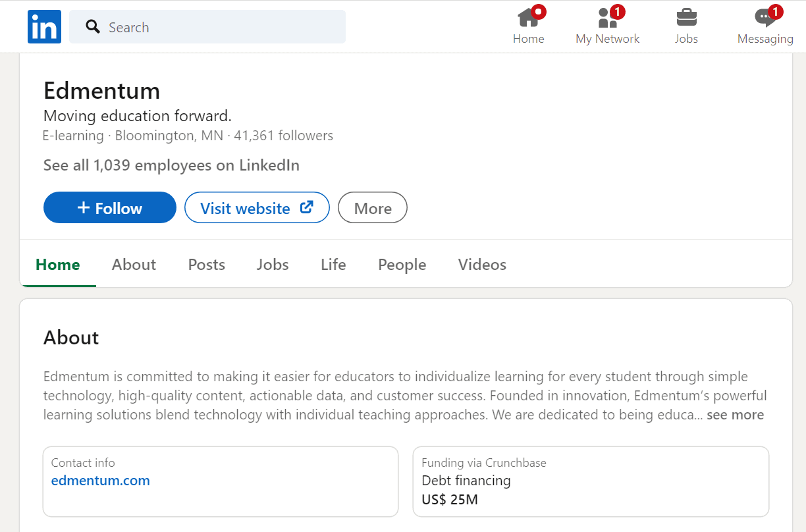Screen dimensions: 806x532
Task: Click the Home label in navigation bar
Action: (x=529, y=39)
